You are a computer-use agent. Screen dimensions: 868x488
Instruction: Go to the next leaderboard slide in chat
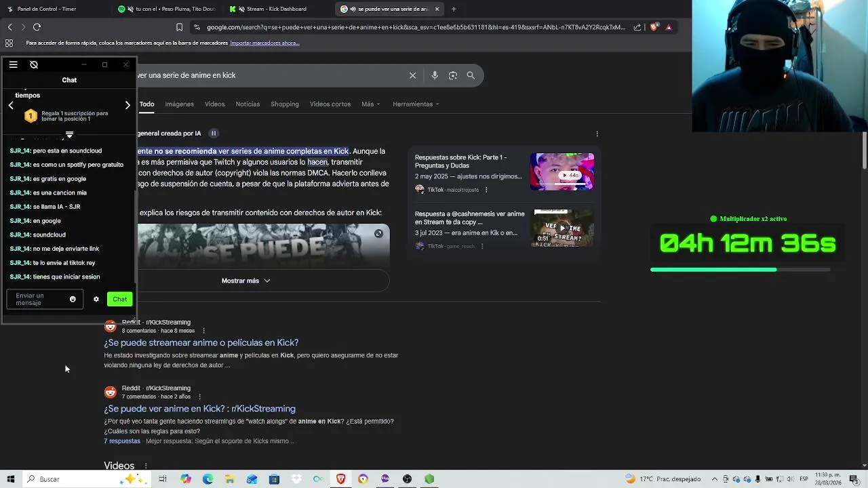click(127, 106)
